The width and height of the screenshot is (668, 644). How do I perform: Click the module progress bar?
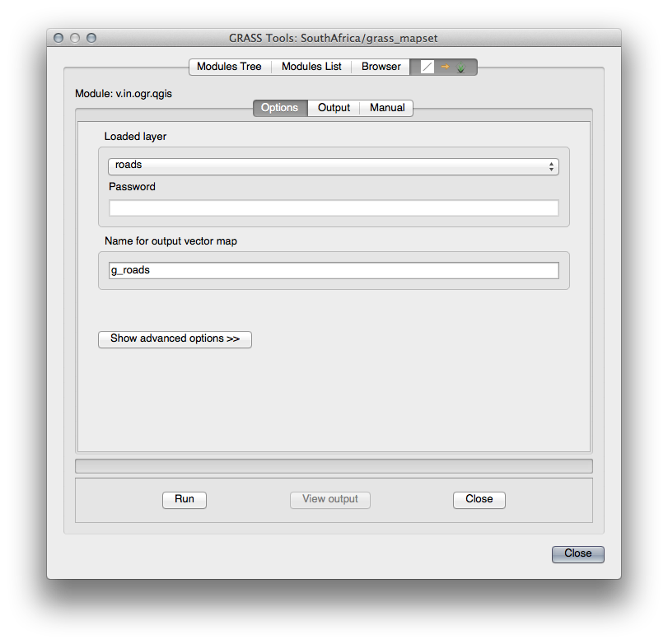click(334, 466)
